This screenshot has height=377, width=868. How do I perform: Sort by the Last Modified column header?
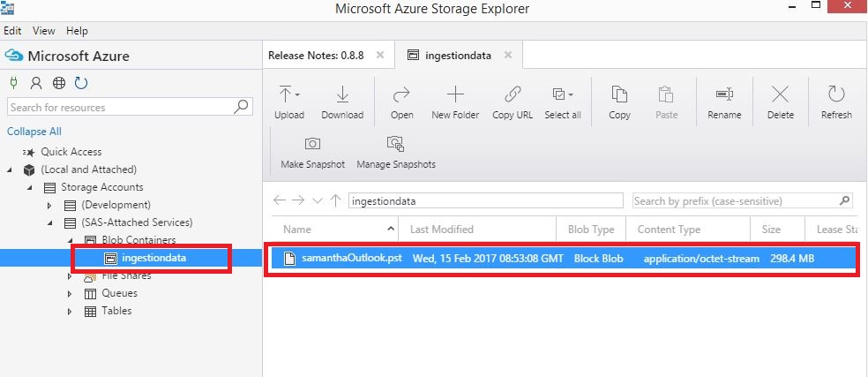(x=442, y=230)
